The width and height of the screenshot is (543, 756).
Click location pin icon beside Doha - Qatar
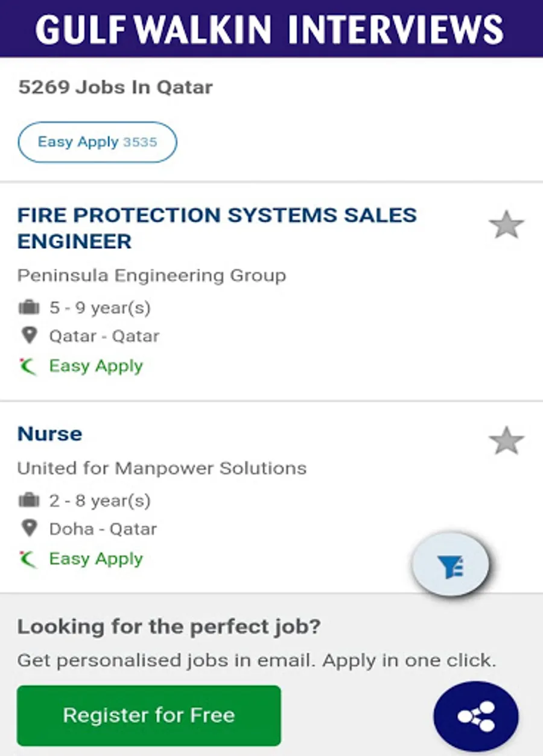(x=29, y=528)
